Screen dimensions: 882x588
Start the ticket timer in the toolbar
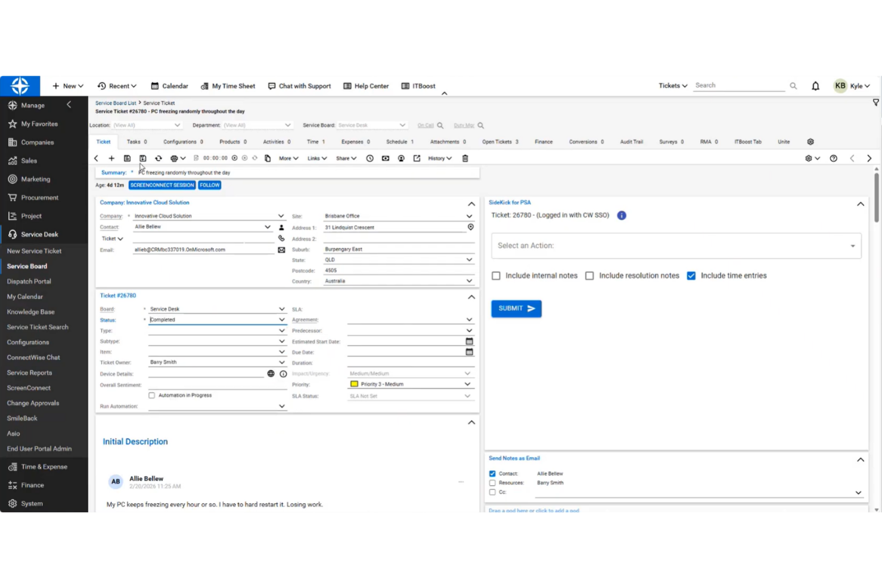pyautogui.click(x=234, y=158)
